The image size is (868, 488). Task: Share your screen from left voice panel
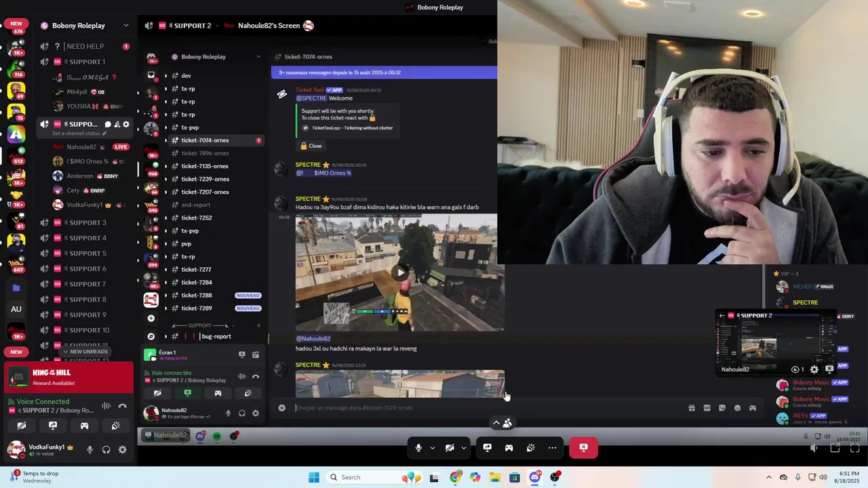pos(53,426)
